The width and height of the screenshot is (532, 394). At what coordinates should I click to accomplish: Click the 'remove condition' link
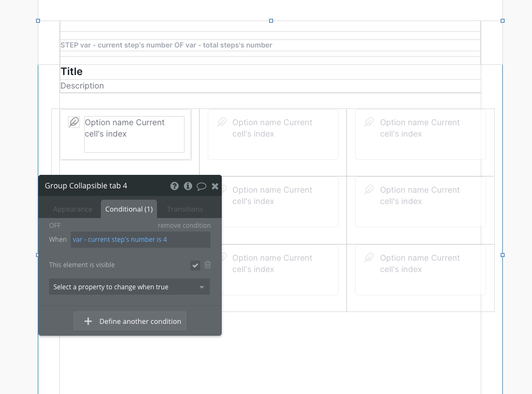point(184,226)
